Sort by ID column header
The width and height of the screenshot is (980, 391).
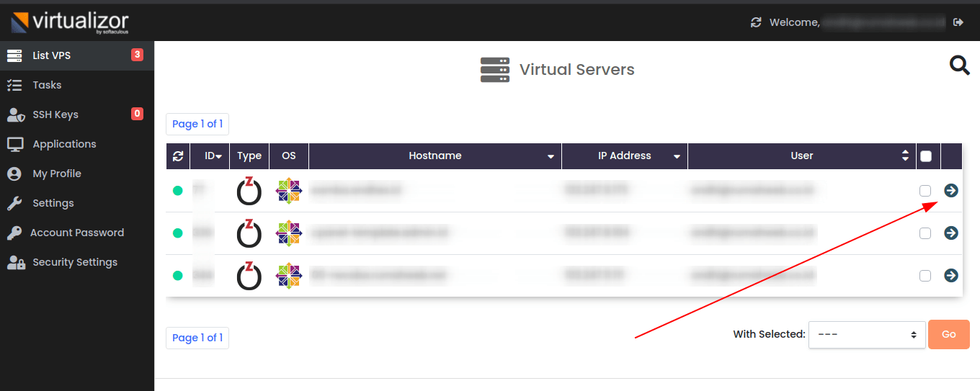(x=210, y=156)
